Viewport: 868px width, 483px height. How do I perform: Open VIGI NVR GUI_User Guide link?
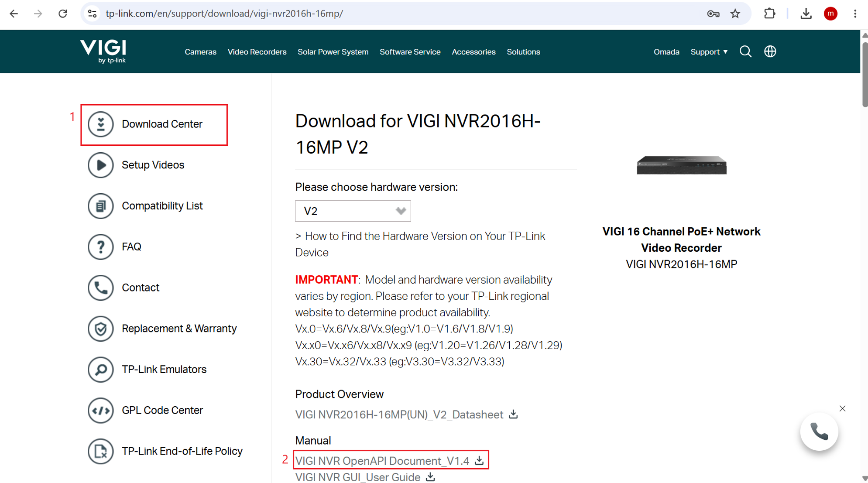[x=357, y=477]
